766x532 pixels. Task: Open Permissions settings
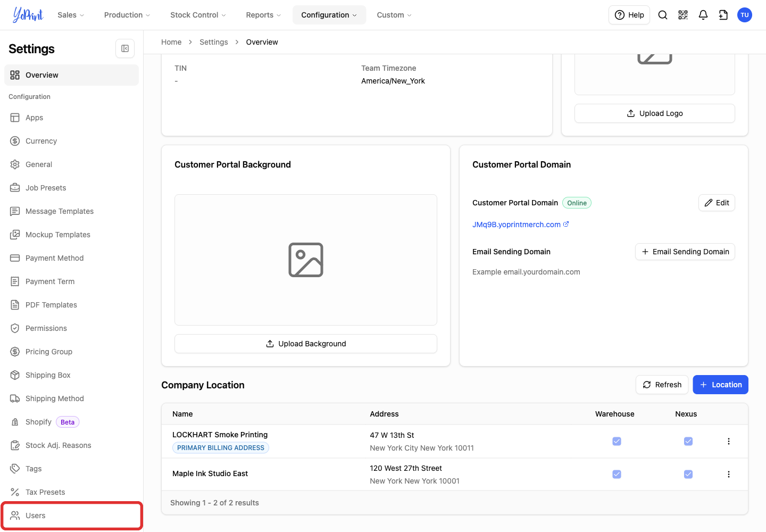[71, 328]
